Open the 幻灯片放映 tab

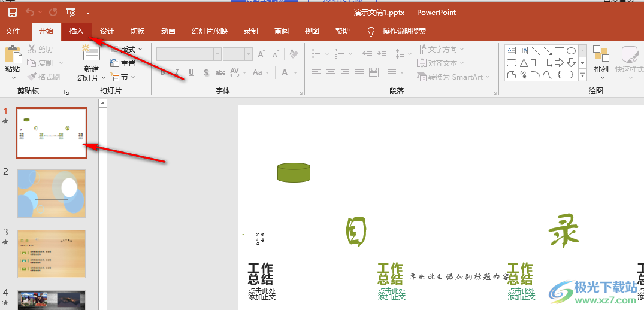coord(210,31)
